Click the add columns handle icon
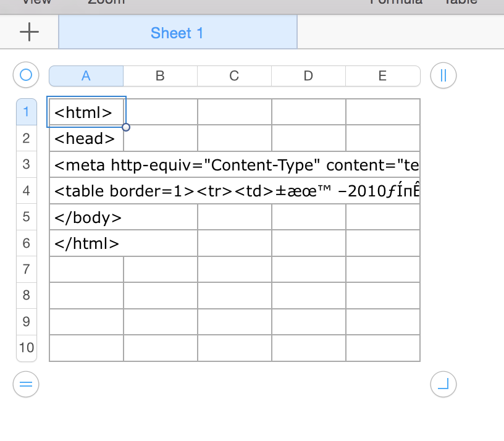Screen dimensions: 504x441 click(443, 76)
